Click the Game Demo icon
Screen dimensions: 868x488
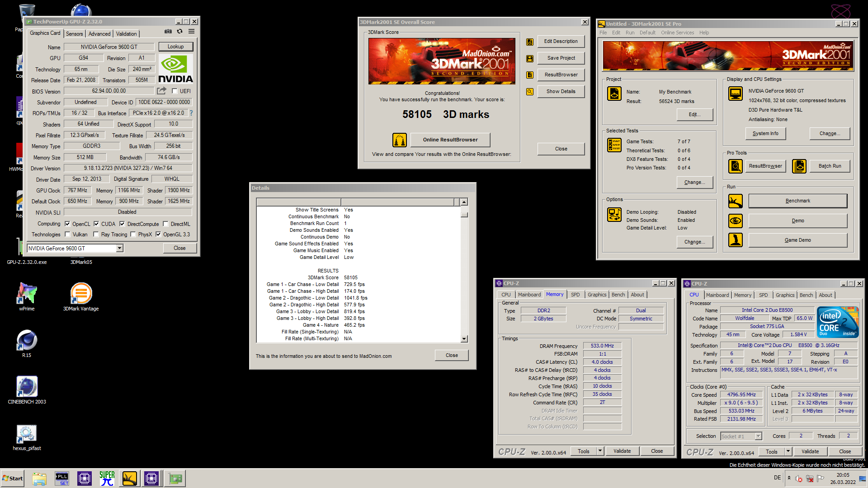pyautogui.click(x=736, y=240)
